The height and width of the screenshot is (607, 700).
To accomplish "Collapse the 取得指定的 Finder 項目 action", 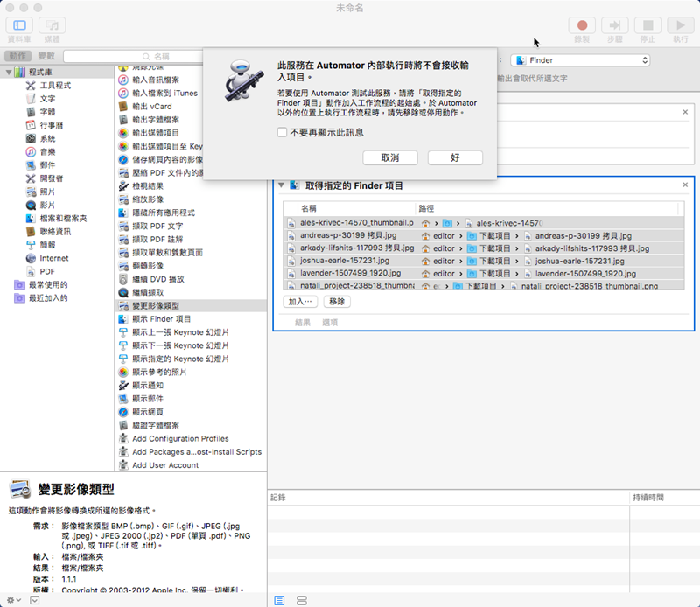I will [281, 185].
